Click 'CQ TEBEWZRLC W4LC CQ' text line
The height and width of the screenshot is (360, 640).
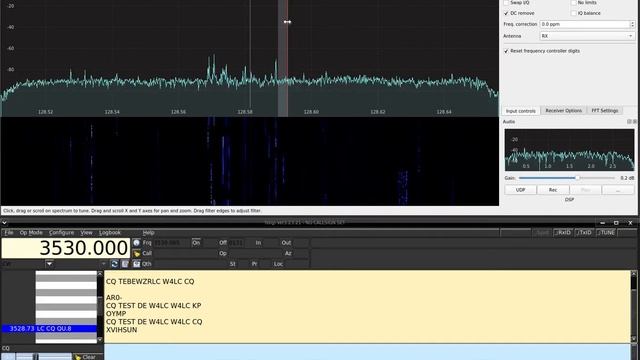(x=150, y=282)
